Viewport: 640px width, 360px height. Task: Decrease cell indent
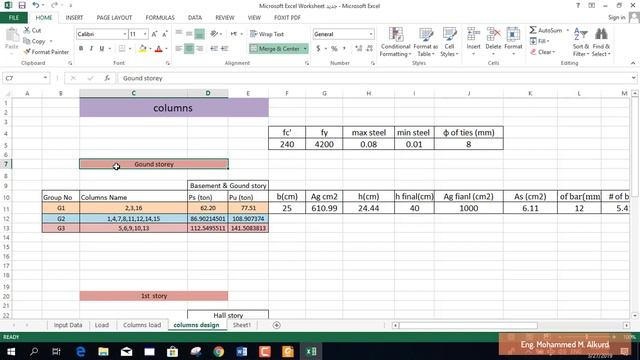(214, 49)
